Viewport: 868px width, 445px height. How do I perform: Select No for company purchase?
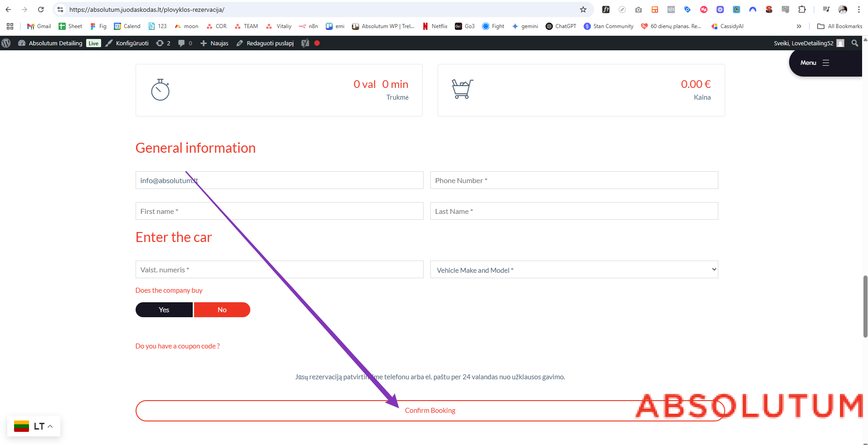click(x=222, y=310)
